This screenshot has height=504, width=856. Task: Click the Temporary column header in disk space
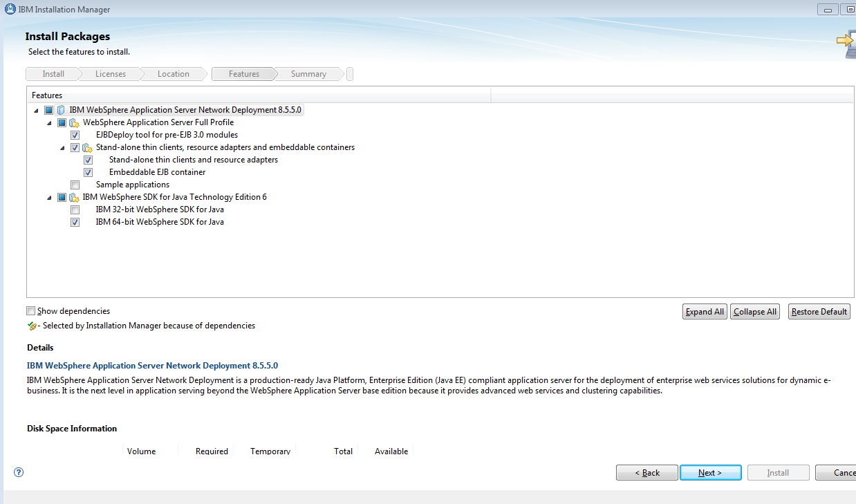coord(270,451)
